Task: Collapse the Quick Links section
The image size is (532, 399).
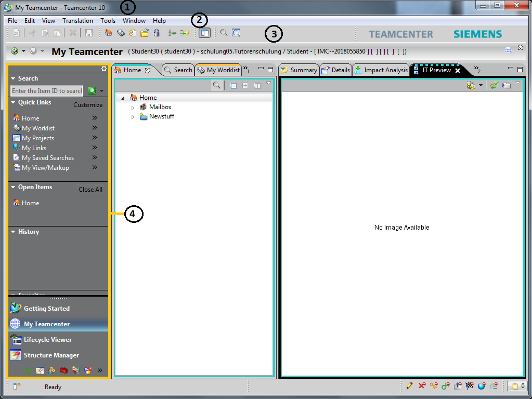Action: coord(13,102)
